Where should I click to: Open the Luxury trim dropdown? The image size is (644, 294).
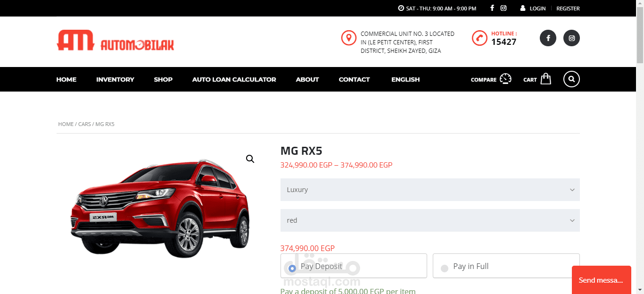pyautogui.click(x=430, y=190)
